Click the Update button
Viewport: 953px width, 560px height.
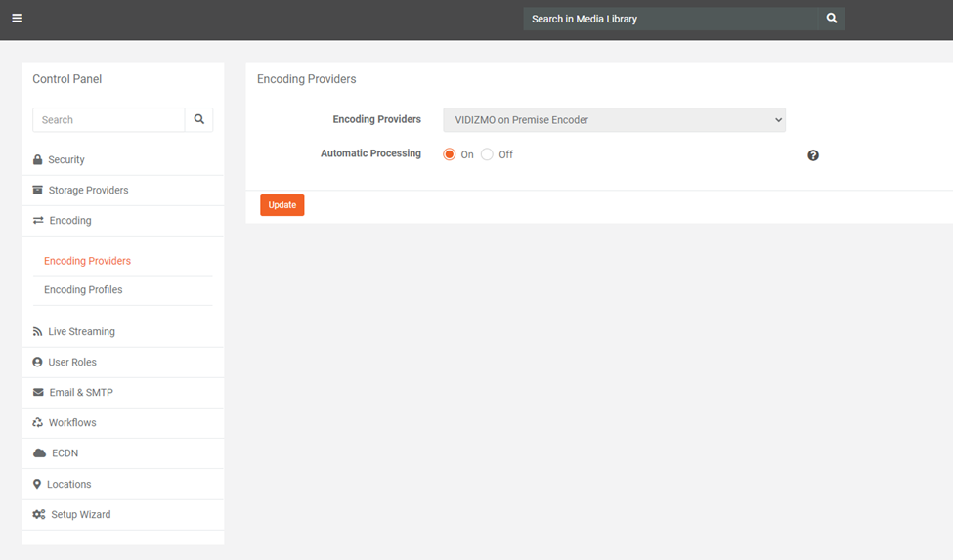282,205
